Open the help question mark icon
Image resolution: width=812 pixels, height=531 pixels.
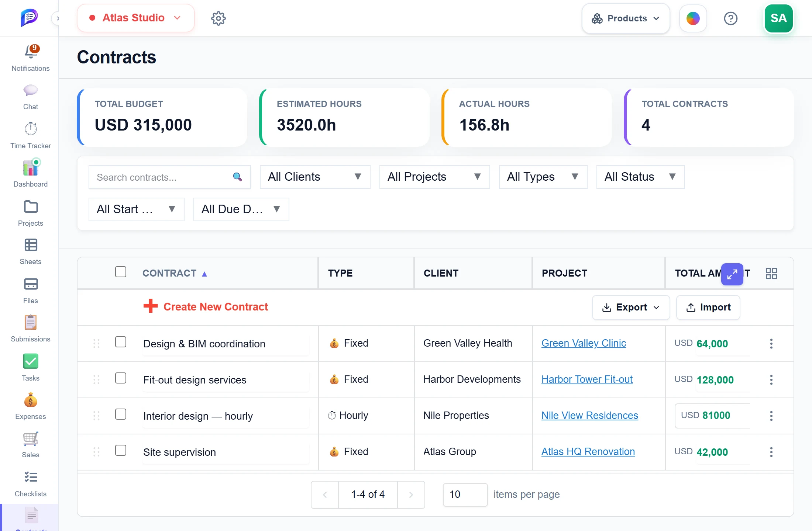click(730, 18)
